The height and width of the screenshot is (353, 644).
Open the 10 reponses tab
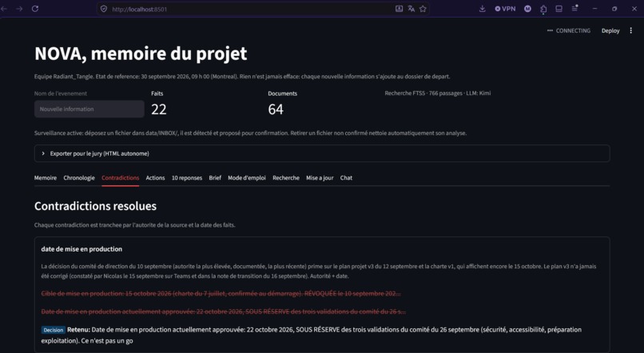pyautogui.click(x=187, y=178)
